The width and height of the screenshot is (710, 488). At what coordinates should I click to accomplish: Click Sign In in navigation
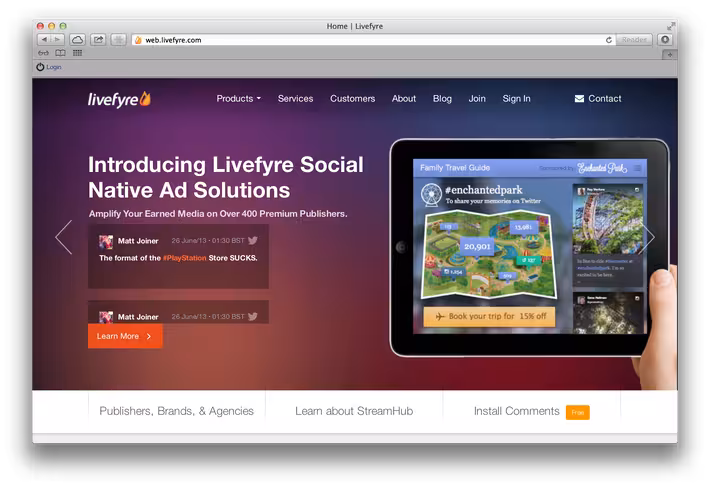coord(516,99)
